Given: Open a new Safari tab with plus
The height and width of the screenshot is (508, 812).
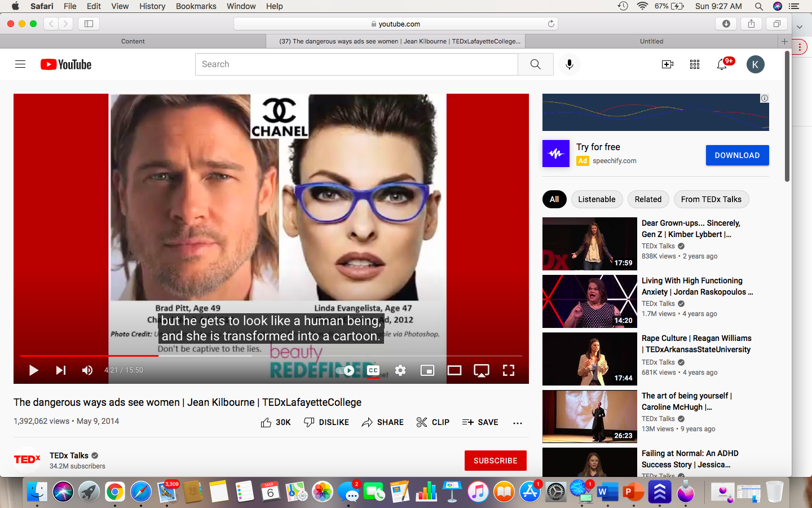Looking at the screenshot, I should (784, 41).
